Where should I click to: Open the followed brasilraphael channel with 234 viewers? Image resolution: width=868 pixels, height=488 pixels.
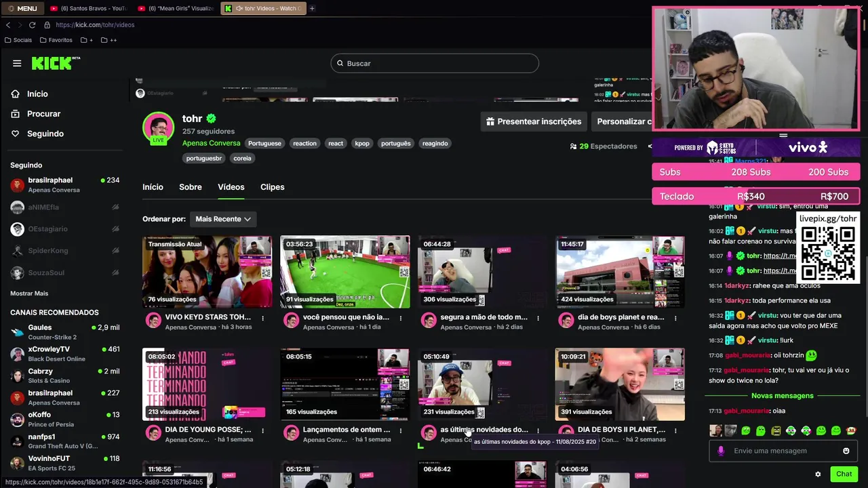coord(65,185)
